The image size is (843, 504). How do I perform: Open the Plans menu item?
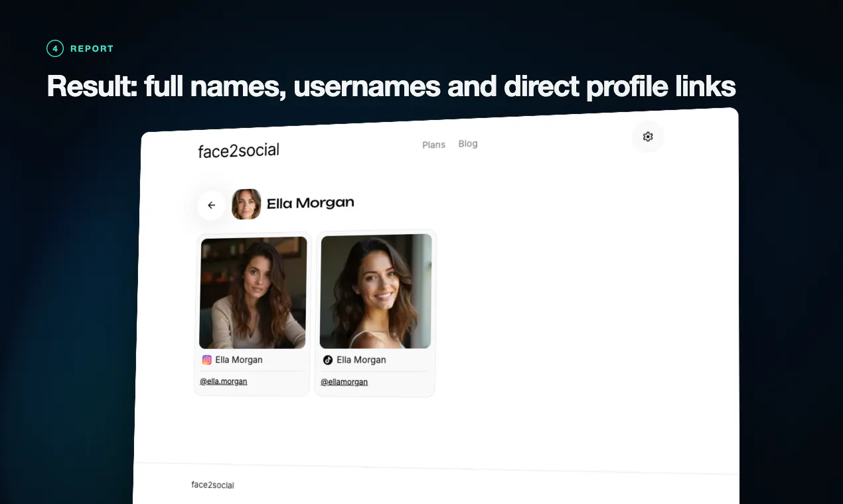[x=434, y=145]
